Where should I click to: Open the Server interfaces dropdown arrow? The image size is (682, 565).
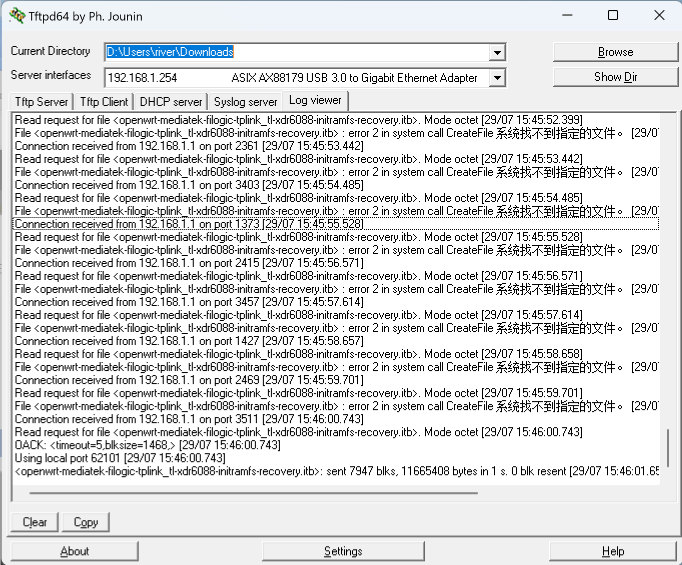[497, 78]
